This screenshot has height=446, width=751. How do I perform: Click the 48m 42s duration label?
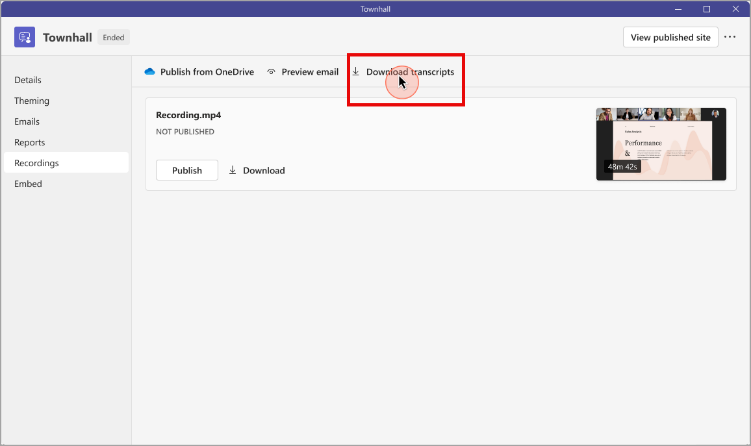click(622, 167)
